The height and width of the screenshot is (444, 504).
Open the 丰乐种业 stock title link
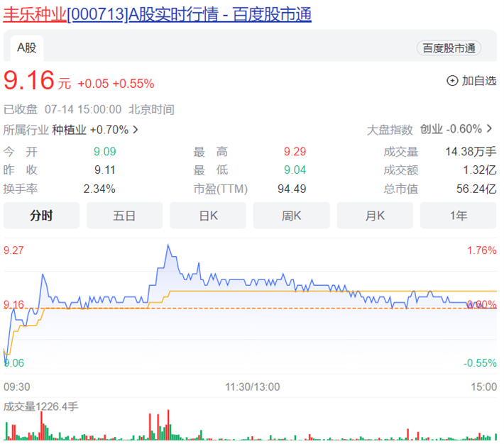[x=158, y=14]
